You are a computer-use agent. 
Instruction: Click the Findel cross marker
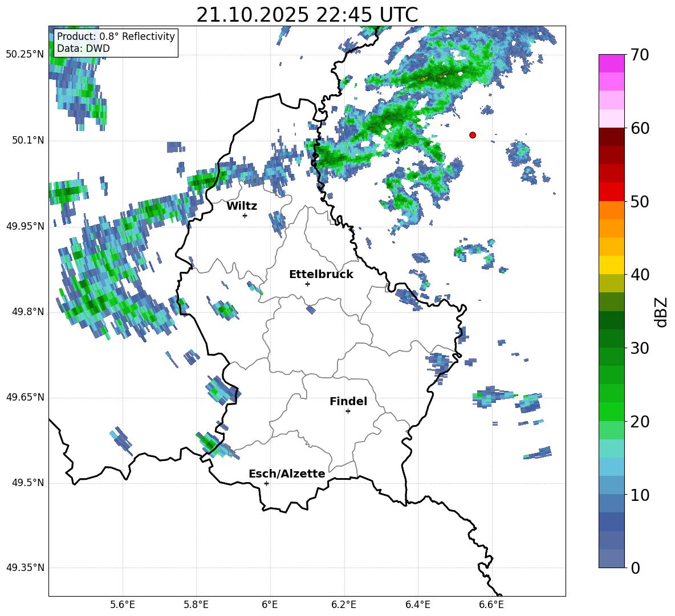click(348, 411)
